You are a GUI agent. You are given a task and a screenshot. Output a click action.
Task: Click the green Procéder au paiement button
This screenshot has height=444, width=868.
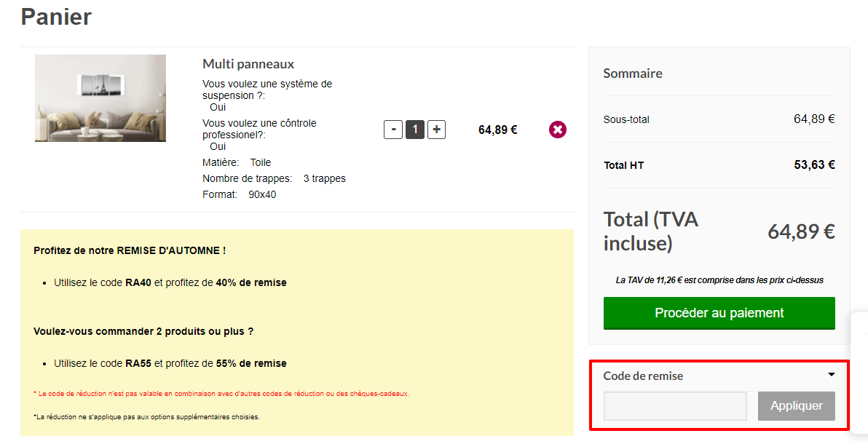click(719, 313)
